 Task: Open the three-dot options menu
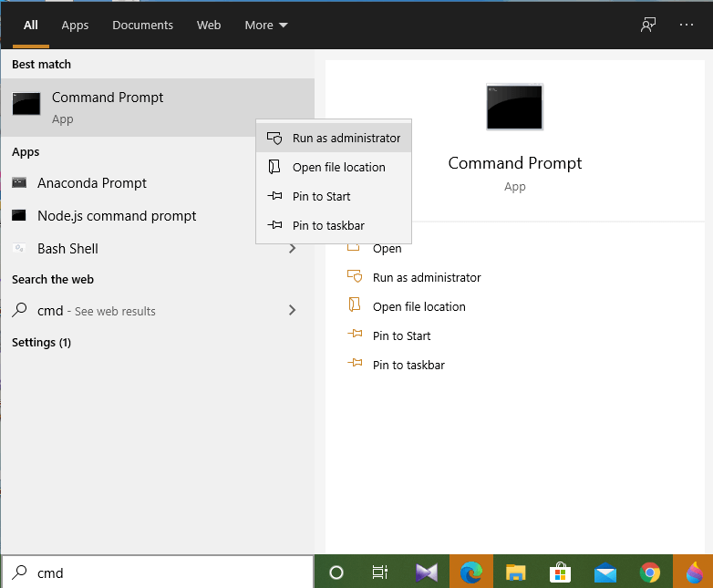(x=687, y=25)
